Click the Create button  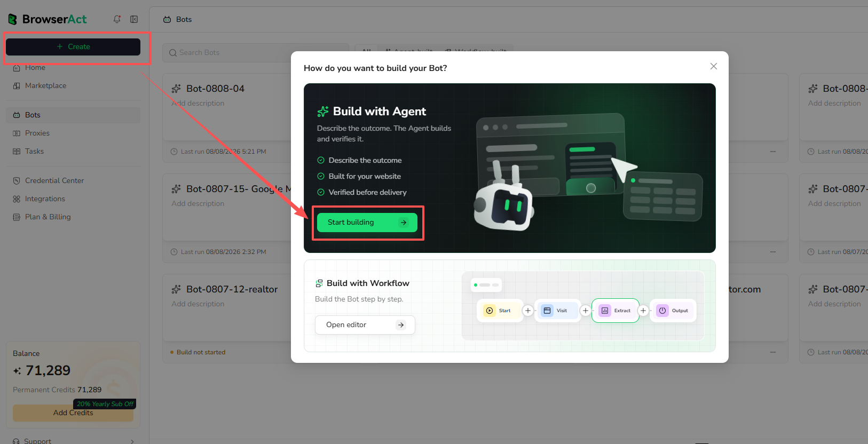coord(73,47)
